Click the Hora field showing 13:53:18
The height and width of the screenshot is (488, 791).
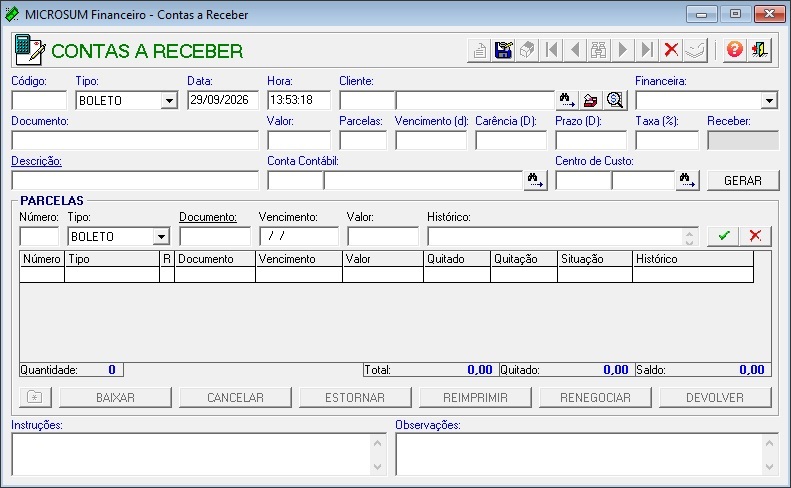click(299, 100)
